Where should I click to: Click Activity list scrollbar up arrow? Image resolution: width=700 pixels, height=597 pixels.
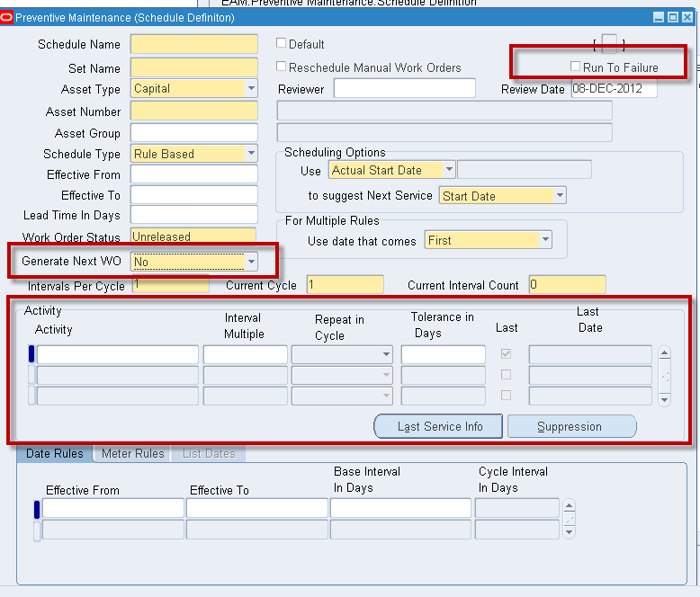click(x=664, y=354)
